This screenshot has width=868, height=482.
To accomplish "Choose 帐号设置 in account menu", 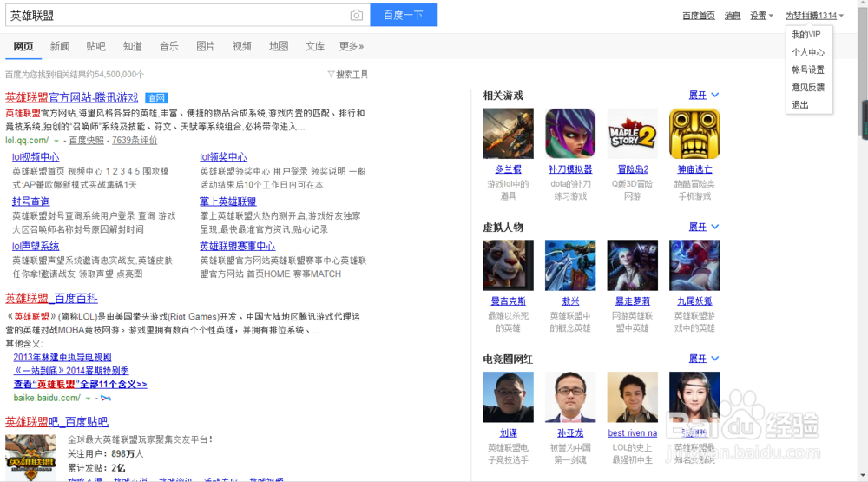I will (807, 69).
